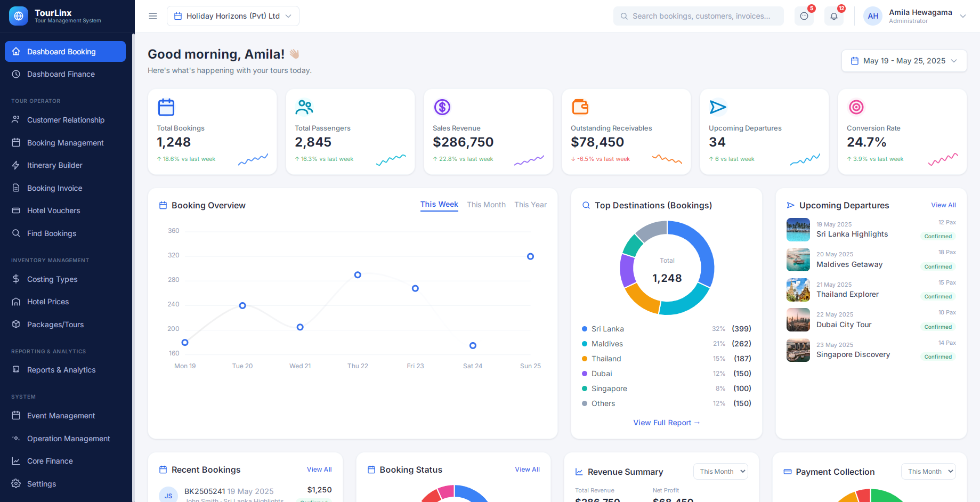Click the Sales Revenue value $286,750
Viewport: 980px width, 502px height.
click(x=463, y=142)
